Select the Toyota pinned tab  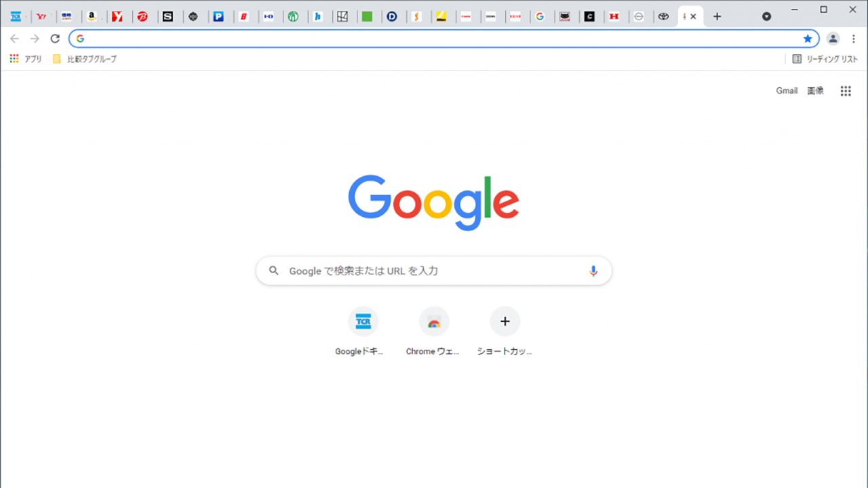click(x=663, y=16)
